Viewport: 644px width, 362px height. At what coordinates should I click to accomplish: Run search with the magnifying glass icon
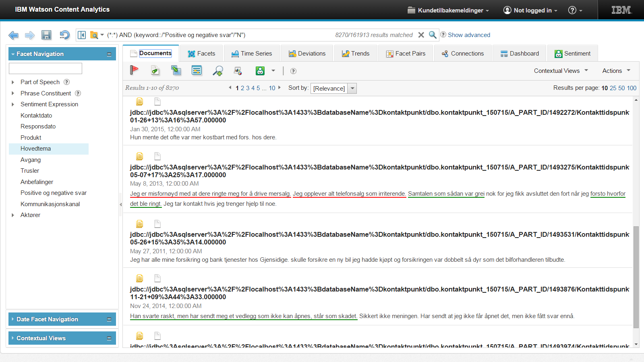click(x=433, y=35)
